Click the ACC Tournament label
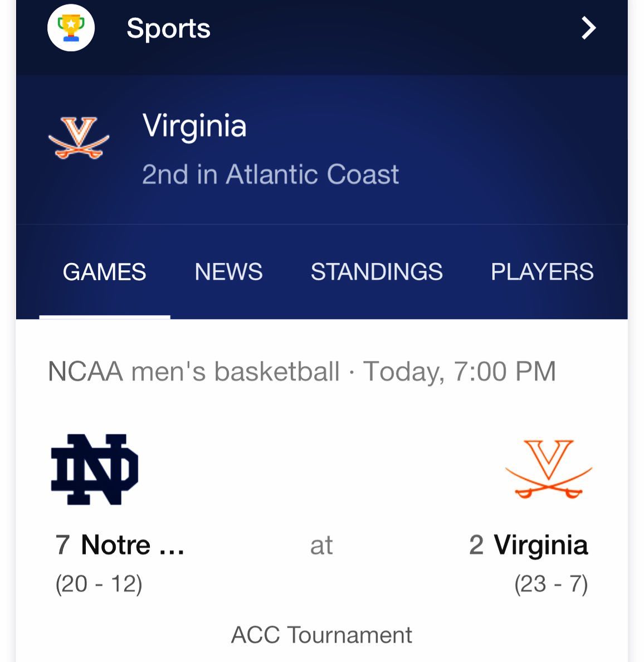Viewport: 644px width, 662px height. (321, 635)
